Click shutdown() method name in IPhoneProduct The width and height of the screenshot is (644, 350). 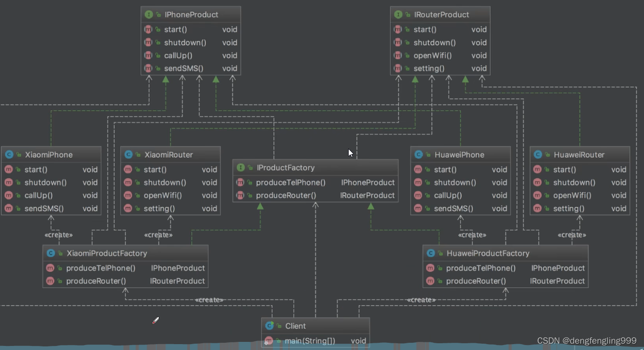pos(185,42)
